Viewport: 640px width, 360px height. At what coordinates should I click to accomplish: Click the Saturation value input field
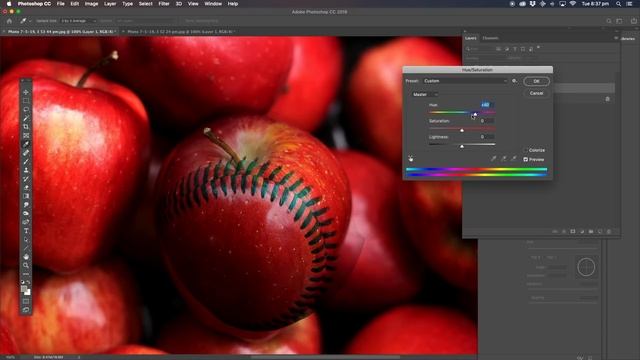tap(487, 121)
